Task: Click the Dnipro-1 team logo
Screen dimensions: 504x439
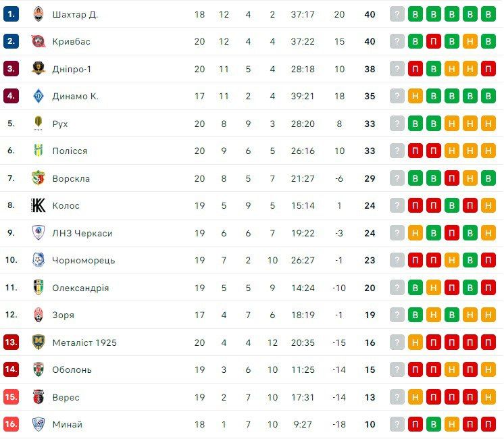Action: tap(39, 69)
